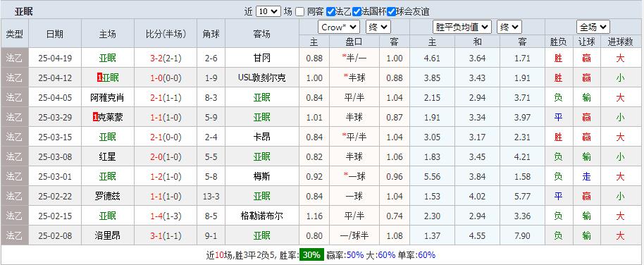The width and height of the screenshot is (644, 265).
Task: Click the draw odds value 4.02
Action: click(477, 197)
